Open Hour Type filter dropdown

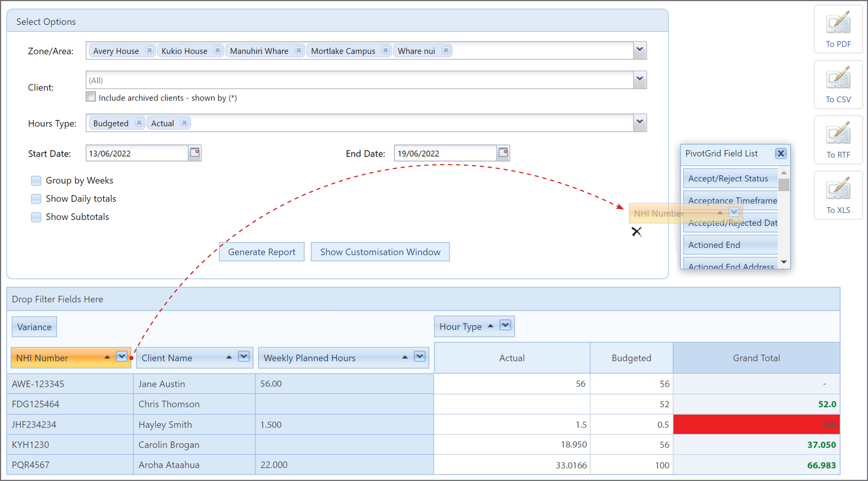[x=505, y=325]
